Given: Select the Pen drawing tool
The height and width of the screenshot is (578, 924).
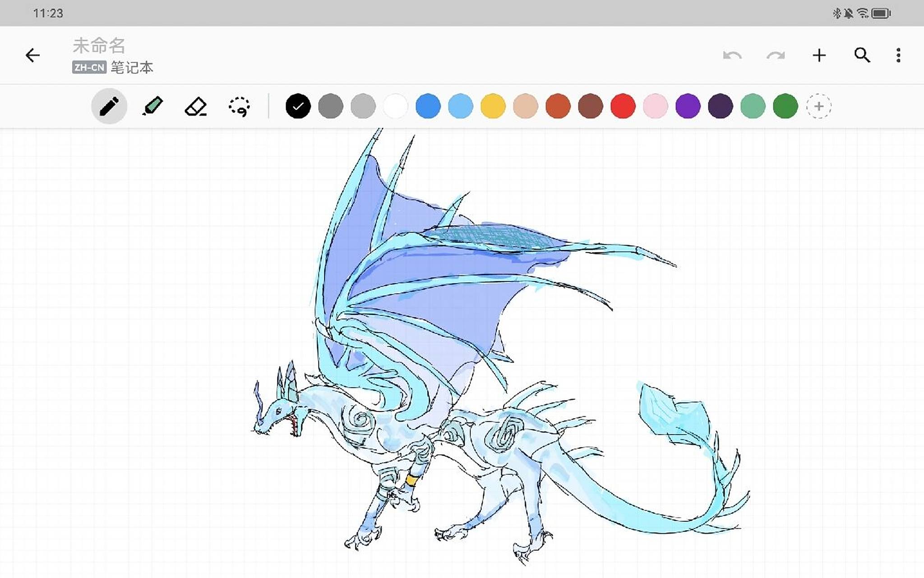Looking at the screenshot, I should [x=109, y=107].
